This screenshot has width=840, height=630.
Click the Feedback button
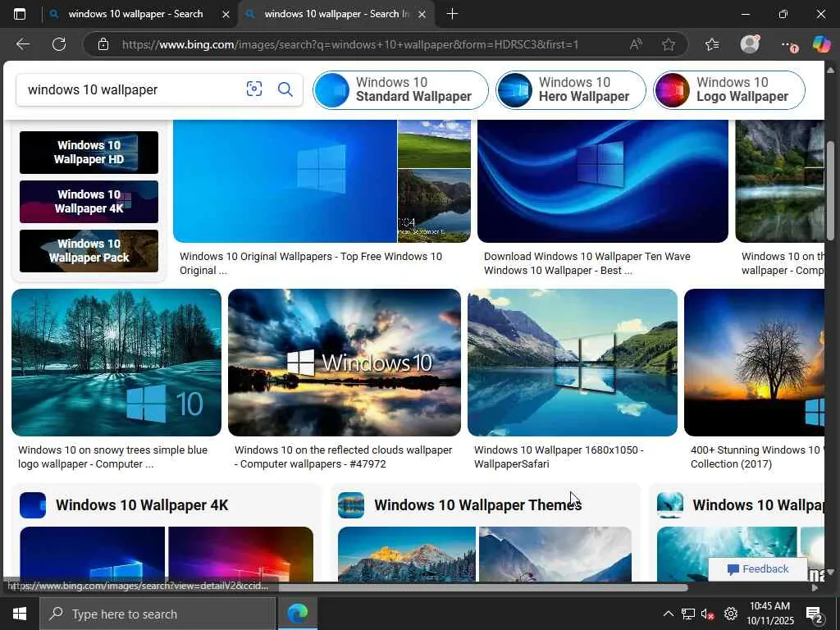click(x=757, y=569)
